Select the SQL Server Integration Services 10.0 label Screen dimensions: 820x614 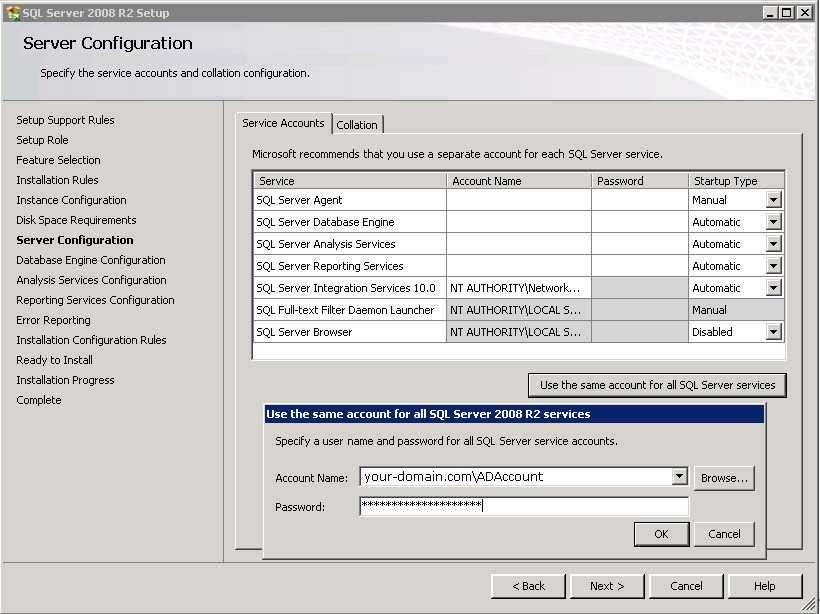(x=346, y=288)
